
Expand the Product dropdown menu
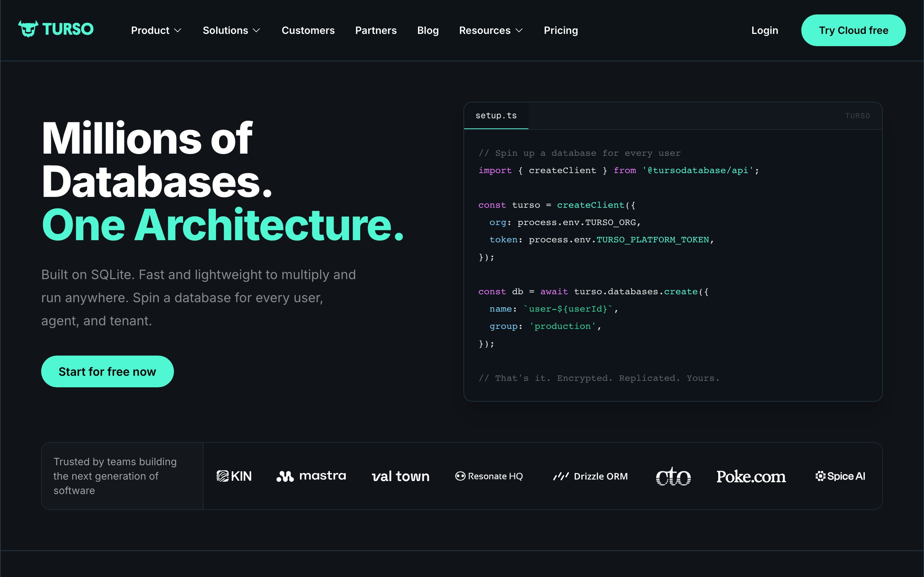coord(156,30)
